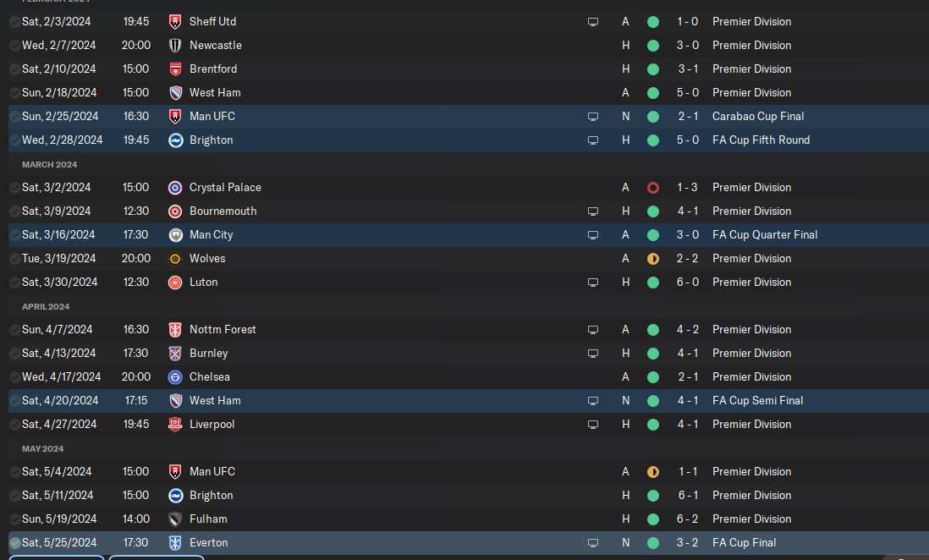Click the Newcastle club badge
Viewport: 929px width, 560px height.
tap(176, 45)
